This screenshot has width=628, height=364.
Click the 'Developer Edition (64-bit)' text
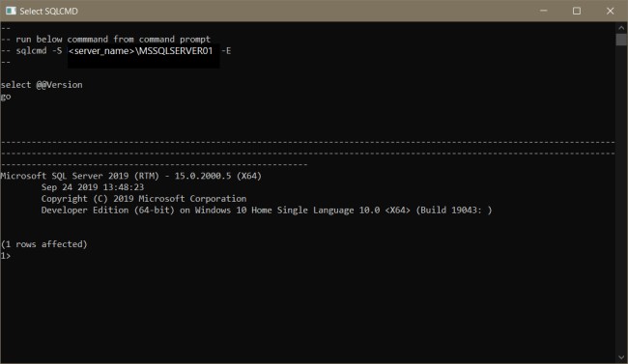click(108, 210)
